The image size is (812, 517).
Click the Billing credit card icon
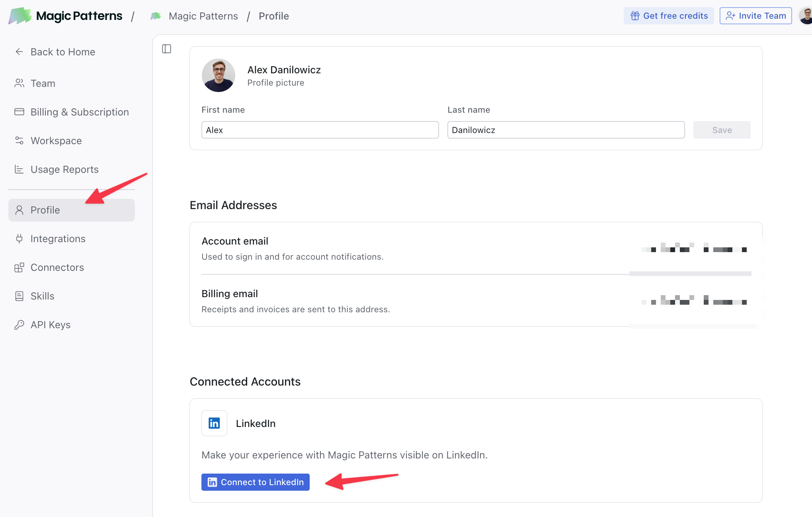19,112
